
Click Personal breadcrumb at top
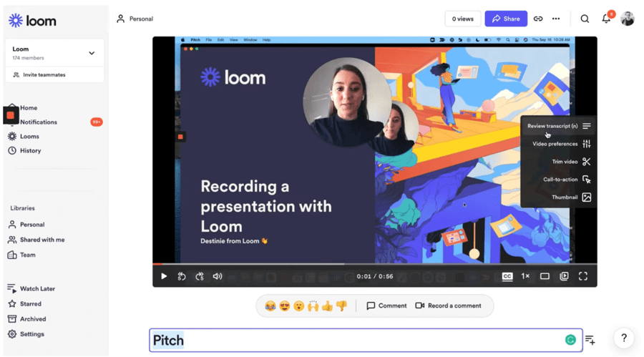pos(135,19)
